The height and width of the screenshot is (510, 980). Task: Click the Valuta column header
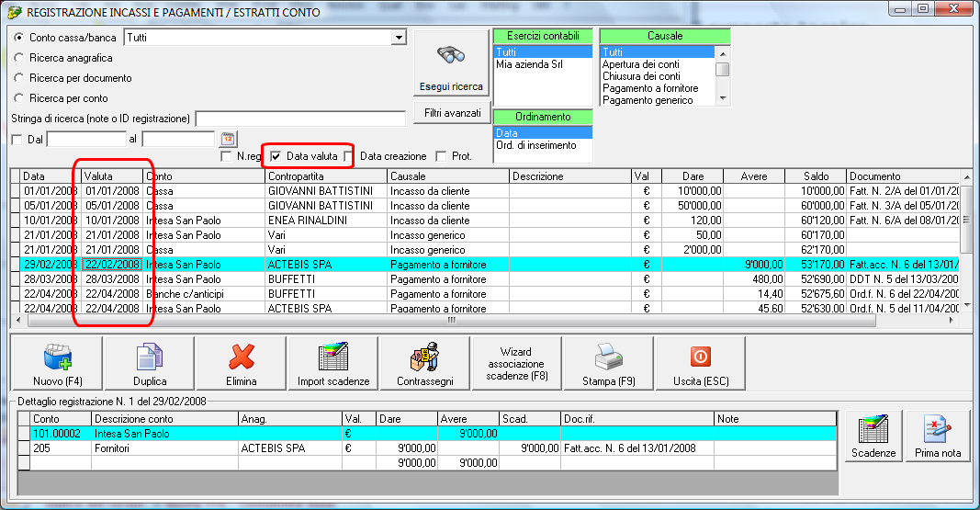pos(112,176)
